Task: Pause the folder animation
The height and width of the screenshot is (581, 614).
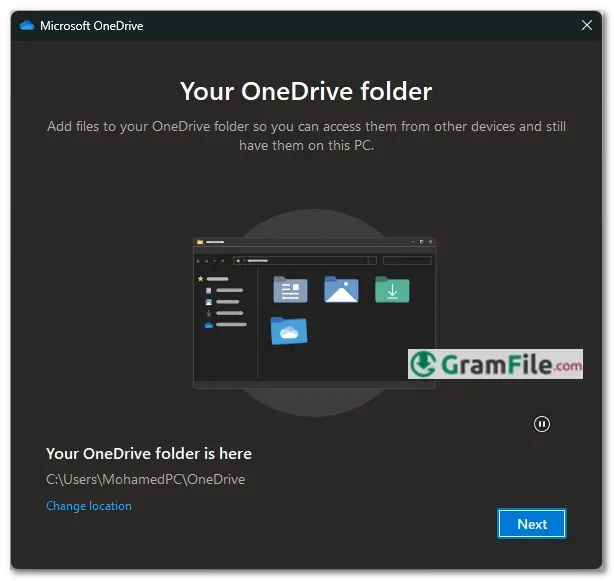Action: click(542, 424)
